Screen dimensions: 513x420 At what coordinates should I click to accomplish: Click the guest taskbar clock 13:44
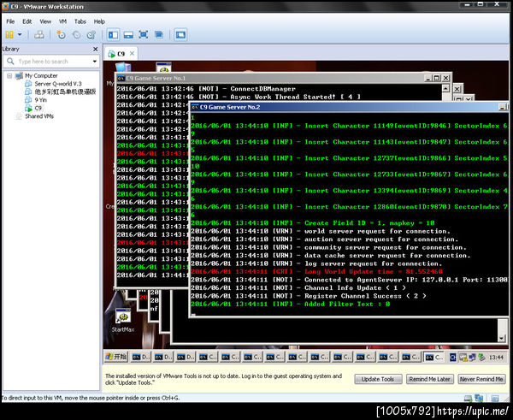point(496,358)
